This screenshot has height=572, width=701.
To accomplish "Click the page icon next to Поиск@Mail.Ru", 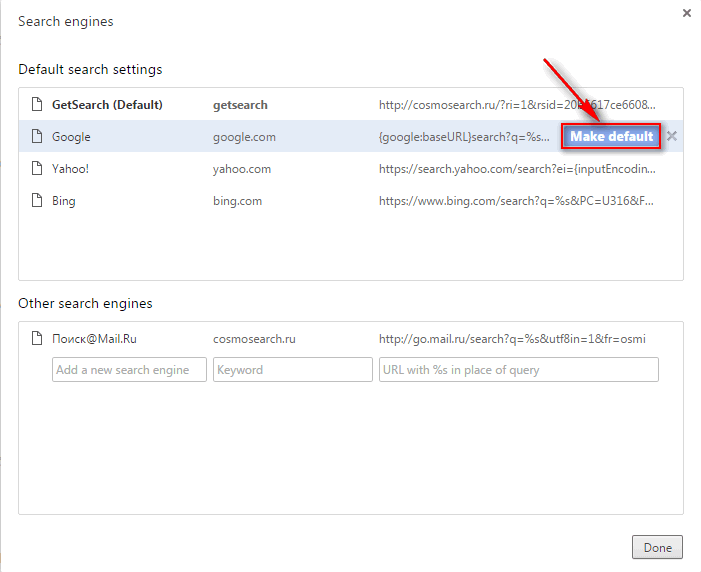I will (x=37, y=338).
